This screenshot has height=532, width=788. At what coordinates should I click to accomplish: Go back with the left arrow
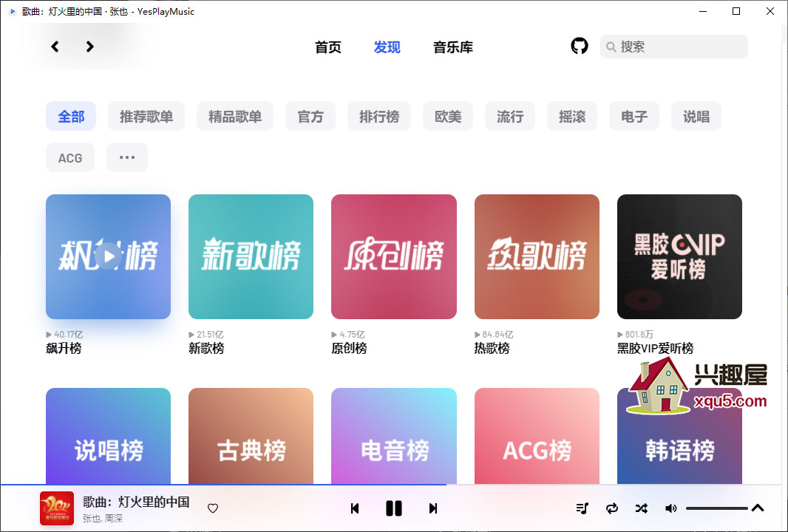click(x=55, y=47)
